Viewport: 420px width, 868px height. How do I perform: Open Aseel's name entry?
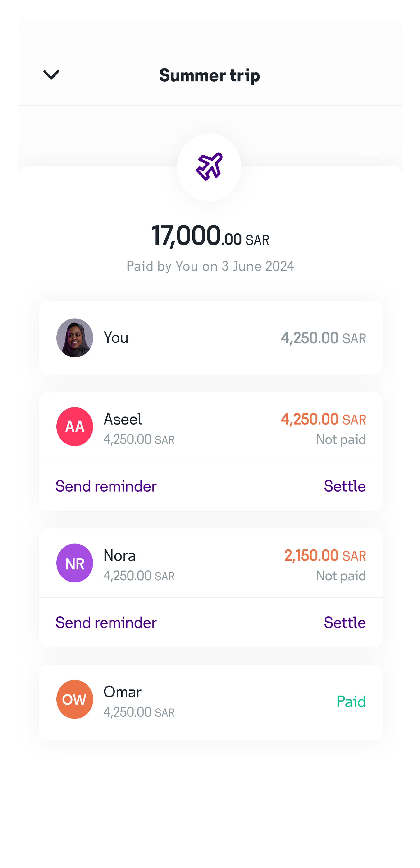pyautogui.click(x=123, y=419)
